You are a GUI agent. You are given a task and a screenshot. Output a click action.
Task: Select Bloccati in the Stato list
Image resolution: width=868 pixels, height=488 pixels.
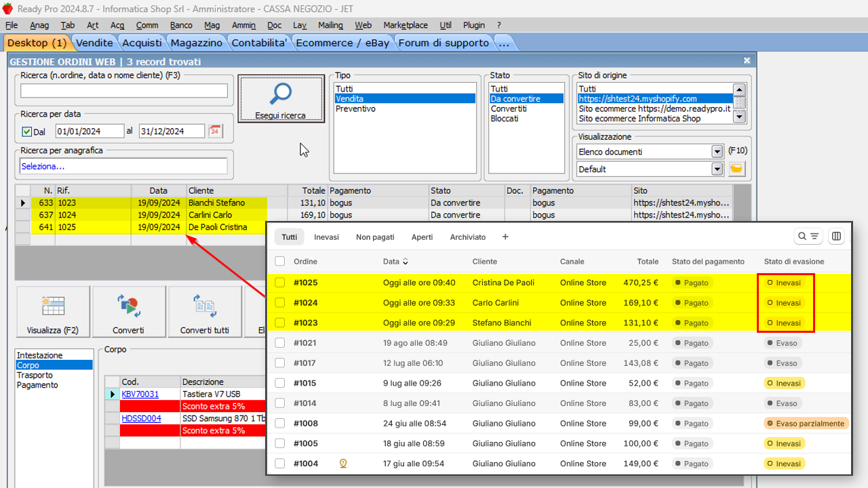point(526,119)
